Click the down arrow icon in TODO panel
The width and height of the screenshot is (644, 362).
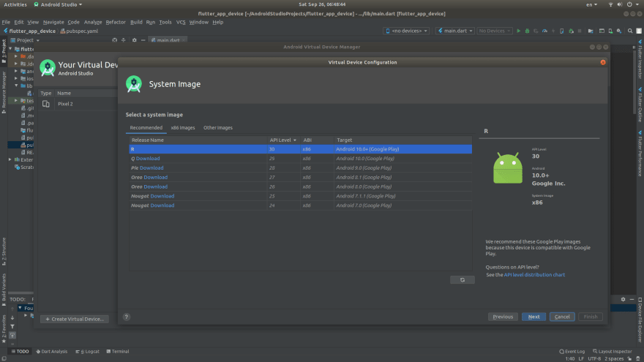pos(12,317)
